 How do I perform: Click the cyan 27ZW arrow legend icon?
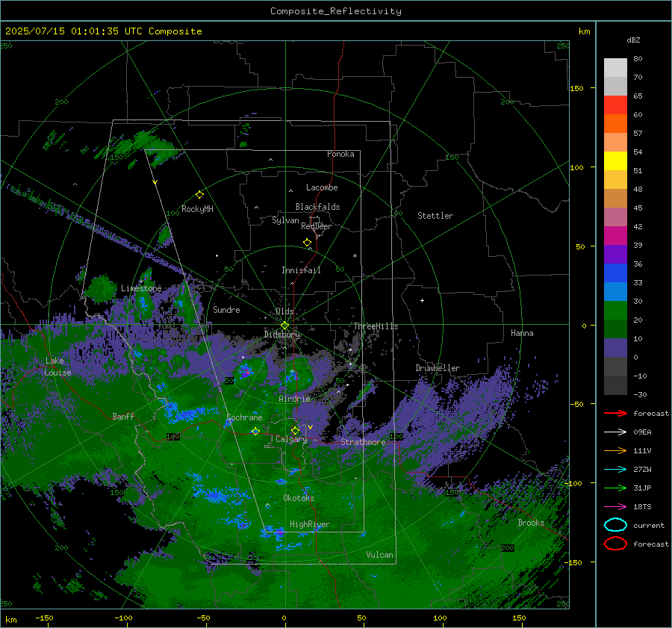615,470
